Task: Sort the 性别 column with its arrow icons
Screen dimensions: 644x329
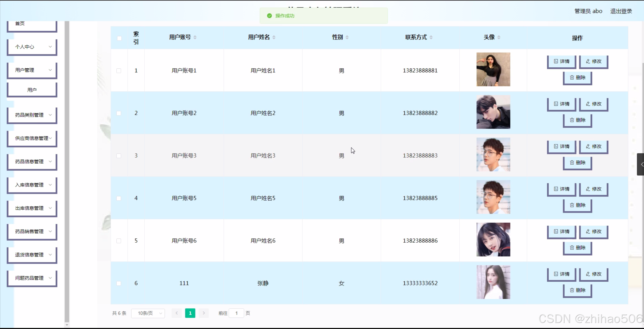Action: pos(348,37)
